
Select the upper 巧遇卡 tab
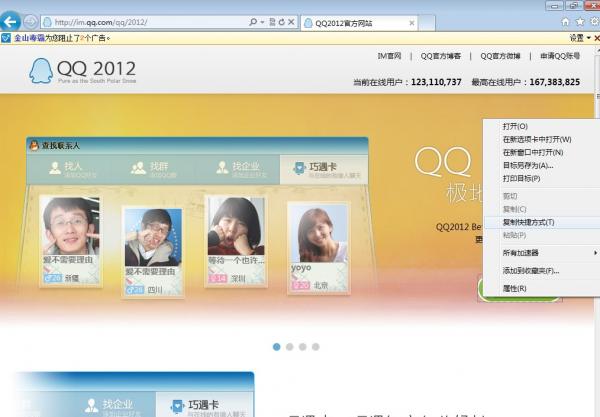324,169
